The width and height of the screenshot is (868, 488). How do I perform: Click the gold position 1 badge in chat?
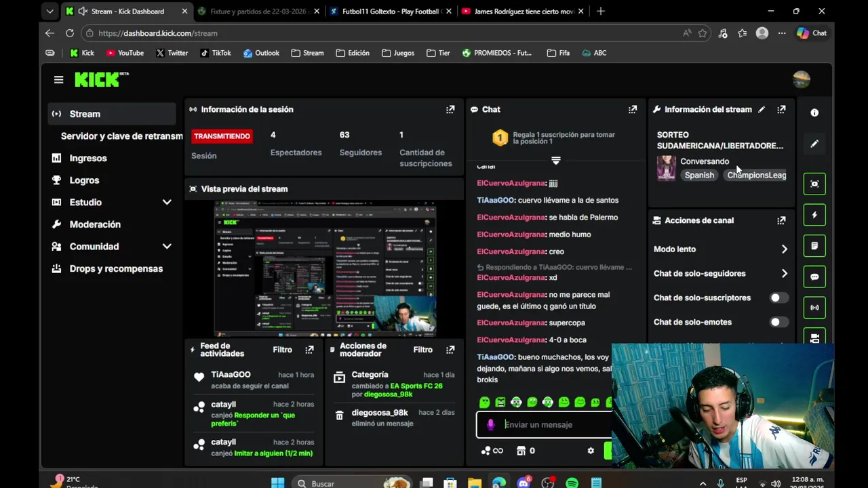click(500, 138)
